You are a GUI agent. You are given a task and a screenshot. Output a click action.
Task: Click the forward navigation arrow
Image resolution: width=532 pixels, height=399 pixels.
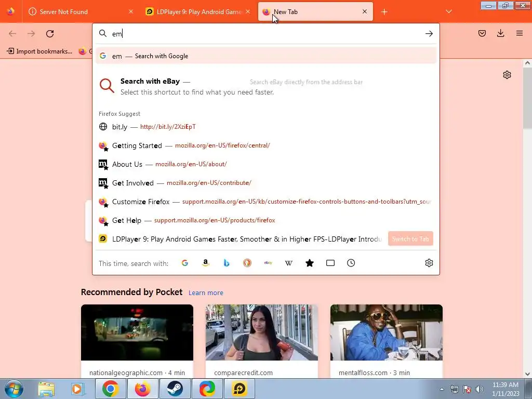pos(31,34)
